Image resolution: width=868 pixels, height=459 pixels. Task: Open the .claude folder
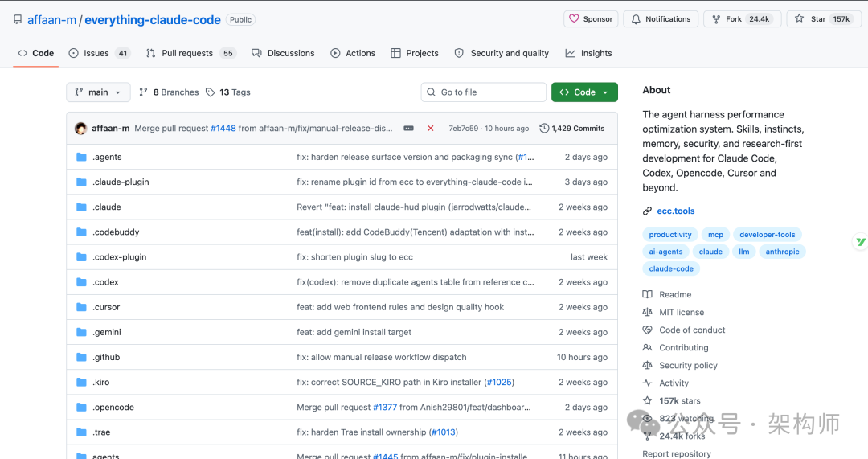pos(106,207)
